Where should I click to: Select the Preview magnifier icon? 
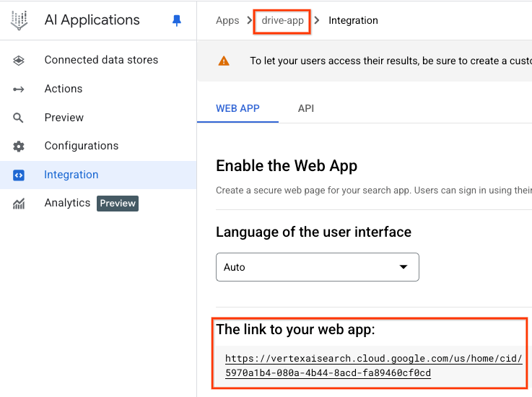(19, 118)
